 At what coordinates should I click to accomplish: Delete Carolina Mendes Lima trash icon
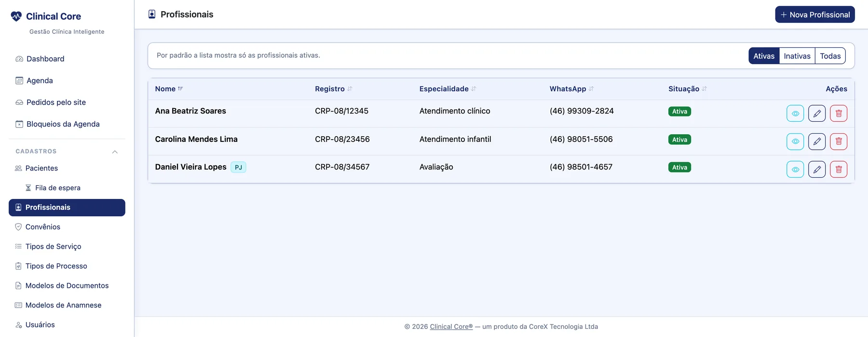[x=839, y=141]
